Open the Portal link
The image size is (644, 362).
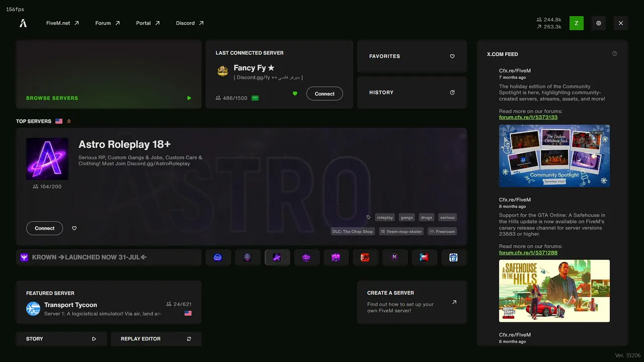pos(148,23)
